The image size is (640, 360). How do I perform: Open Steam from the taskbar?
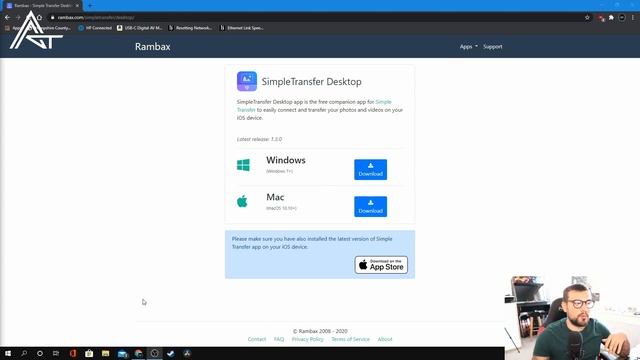pos(171,353)
